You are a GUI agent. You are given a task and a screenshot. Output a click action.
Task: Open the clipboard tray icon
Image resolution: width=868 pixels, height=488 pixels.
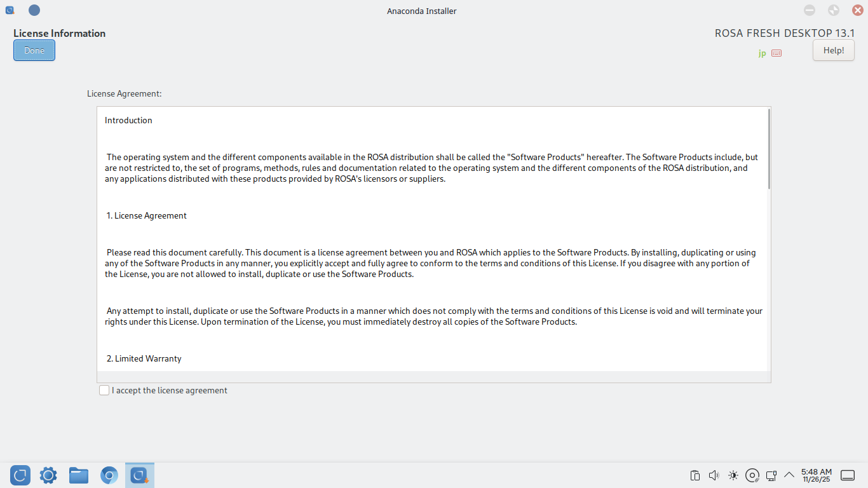pyautogui.click(x=695, y=475)
